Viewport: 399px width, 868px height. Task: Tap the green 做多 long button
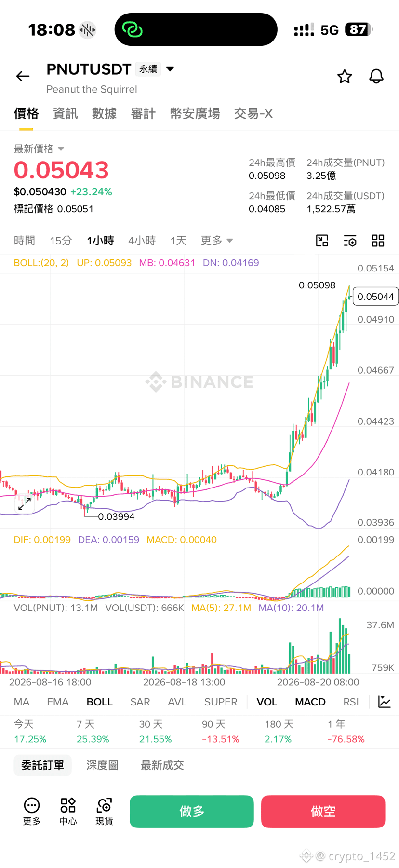pos(192,812)
